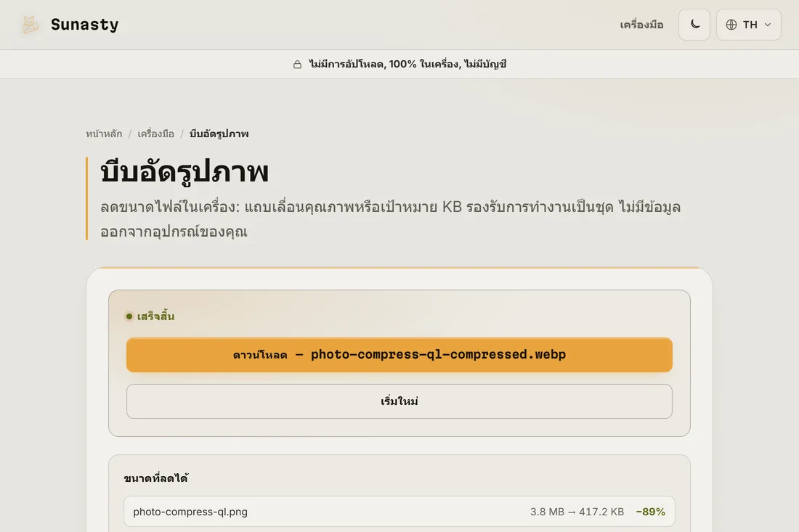Expand the TH language dropdown
Screen dimensions: 799x532
coord(748,25)
